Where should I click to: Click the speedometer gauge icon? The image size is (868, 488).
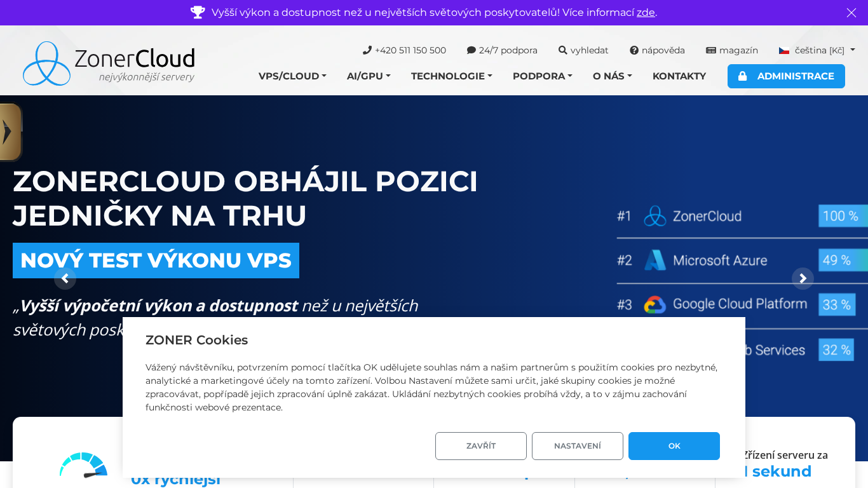pos(83,465)
